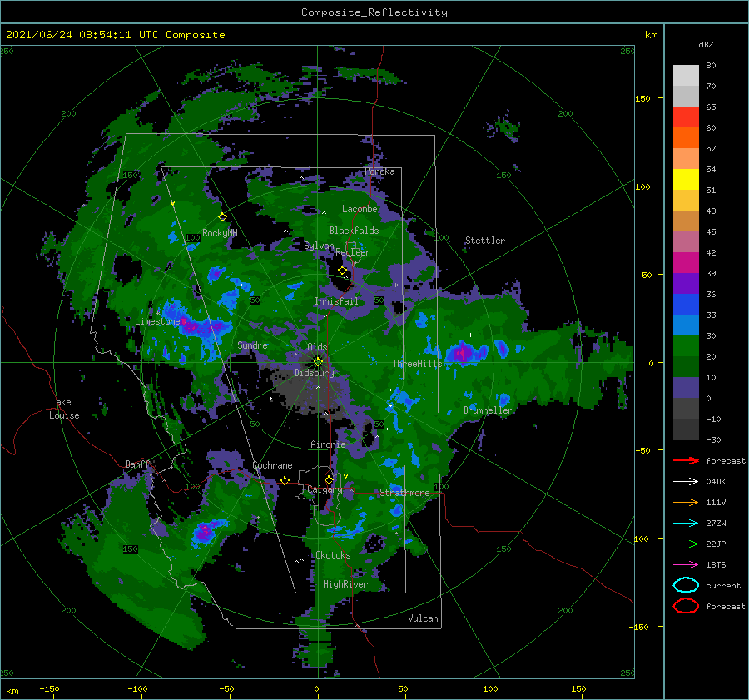The image size is (749, 700).
Task: Click the Ponoka city label
Action: pos(379,171)
